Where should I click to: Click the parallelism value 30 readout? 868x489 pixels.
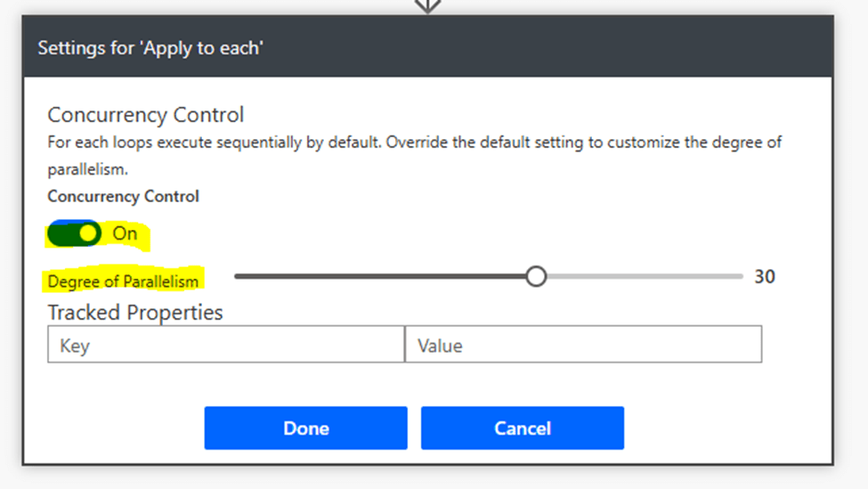pos(765,277)
